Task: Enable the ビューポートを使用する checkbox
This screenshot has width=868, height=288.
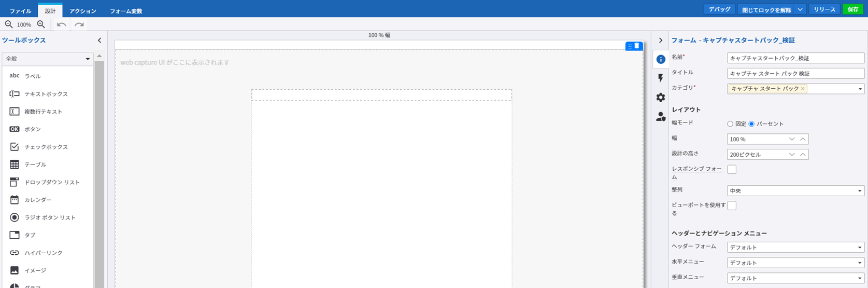Action: pos(732,205)
